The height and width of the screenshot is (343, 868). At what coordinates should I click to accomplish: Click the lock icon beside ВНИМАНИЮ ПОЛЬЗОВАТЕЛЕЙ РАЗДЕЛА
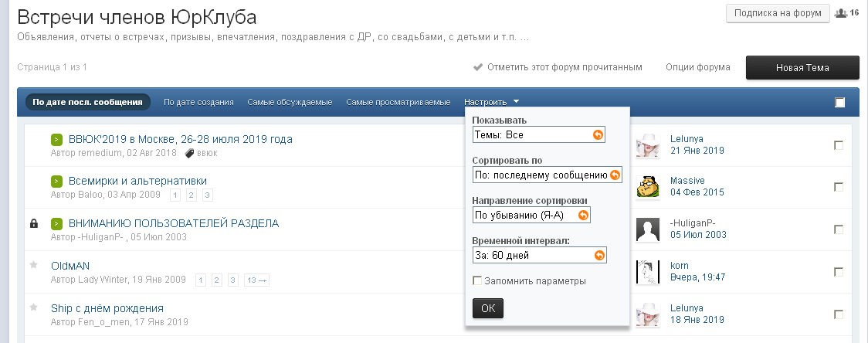click(x=33, y=223)
